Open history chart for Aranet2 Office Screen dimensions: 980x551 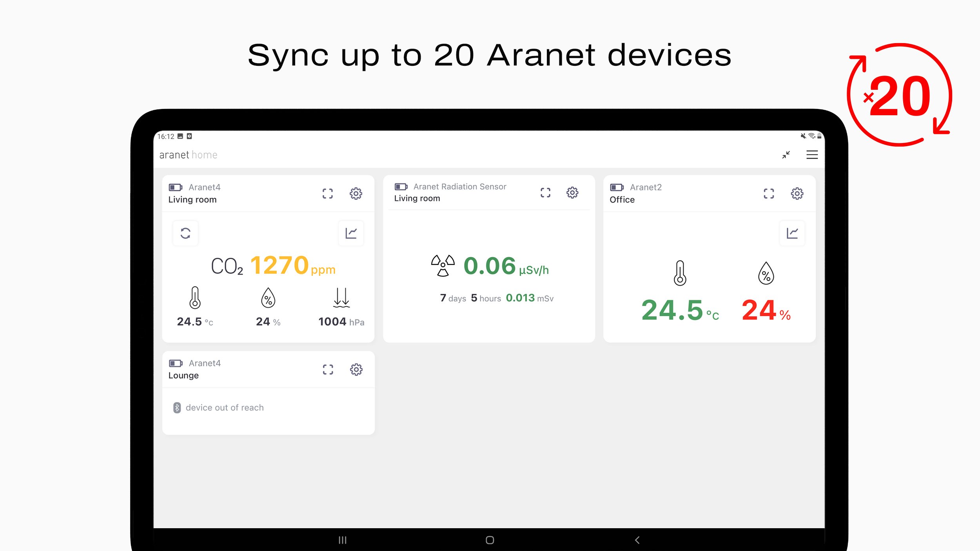click(792, 233)
